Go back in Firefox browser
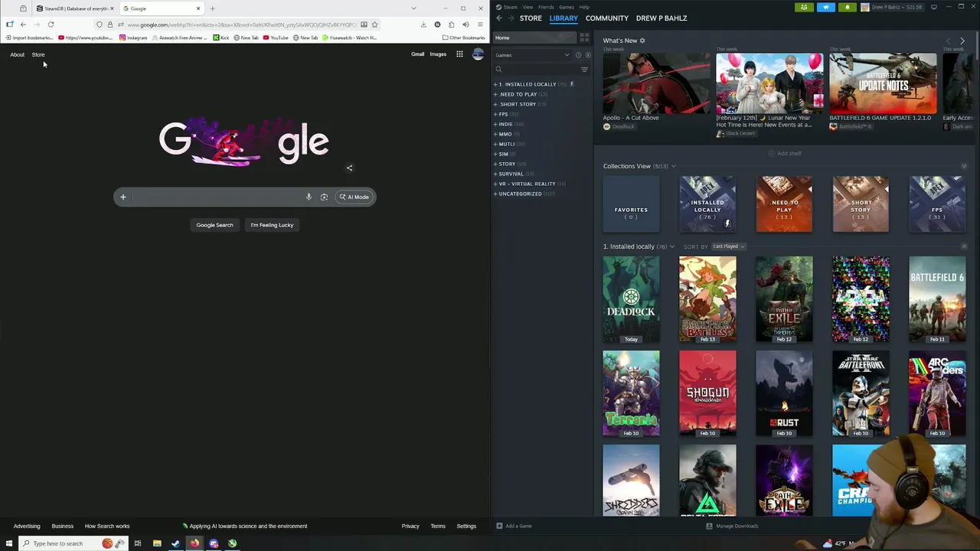 click(x=23, y=24)
